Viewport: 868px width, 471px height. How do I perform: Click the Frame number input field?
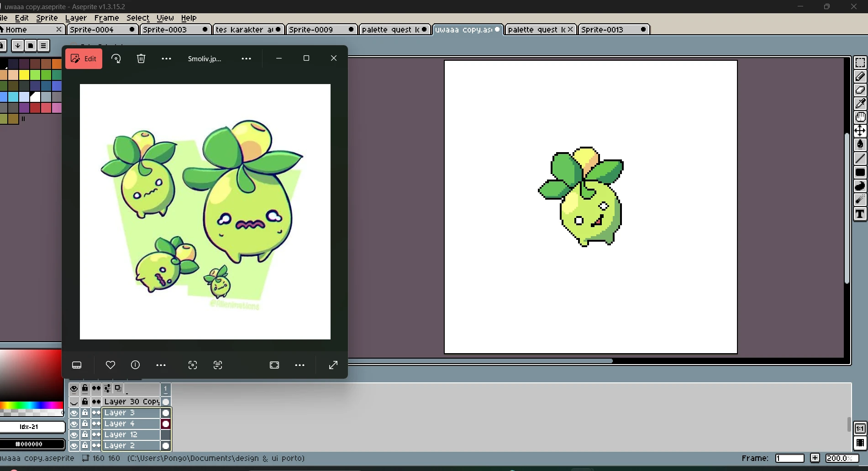pos(789,458)
